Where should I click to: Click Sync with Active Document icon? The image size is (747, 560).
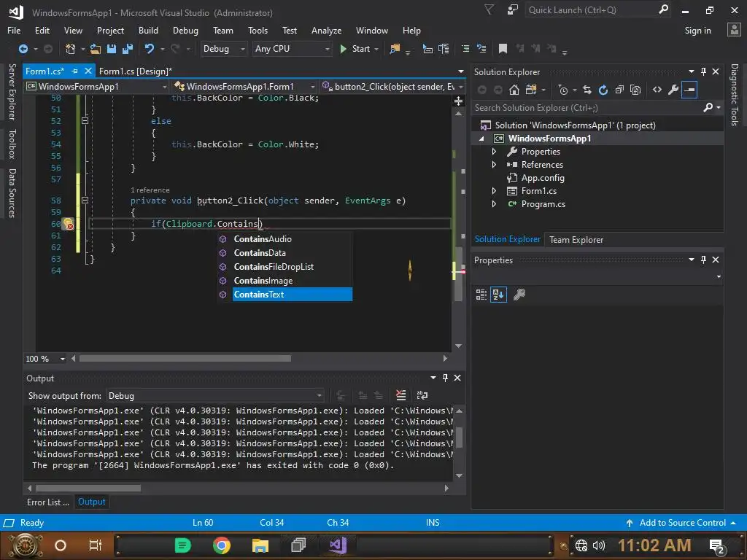587,90
